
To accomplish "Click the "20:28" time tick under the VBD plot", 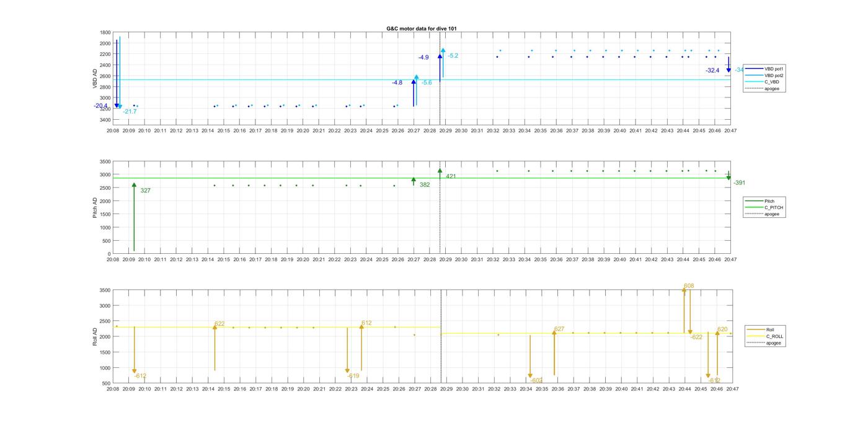I will [x=430, y=131].
